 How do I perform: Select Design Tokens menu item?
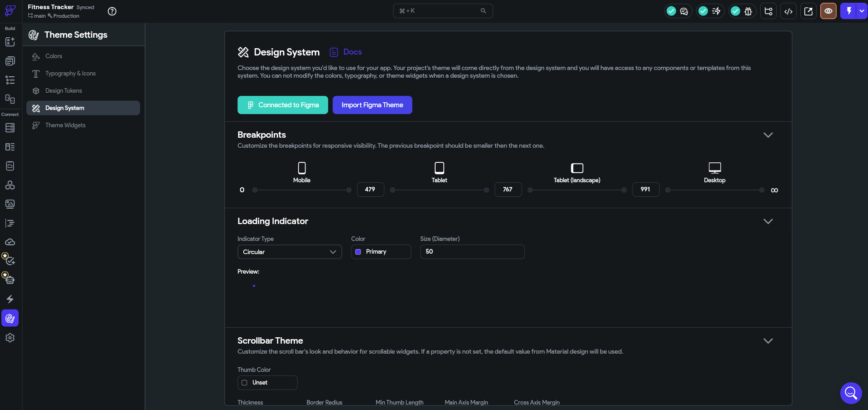(x=83, y=91)
